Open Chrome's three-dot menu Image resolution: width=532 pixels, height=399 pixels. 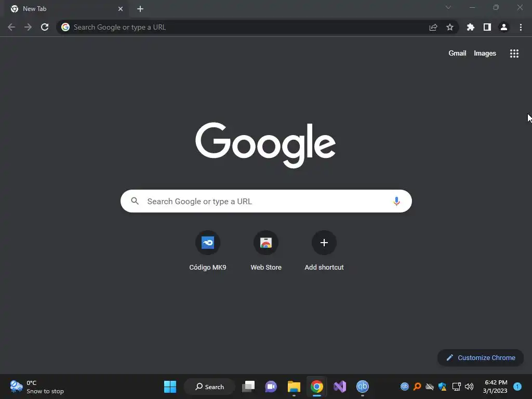(521, 27)
